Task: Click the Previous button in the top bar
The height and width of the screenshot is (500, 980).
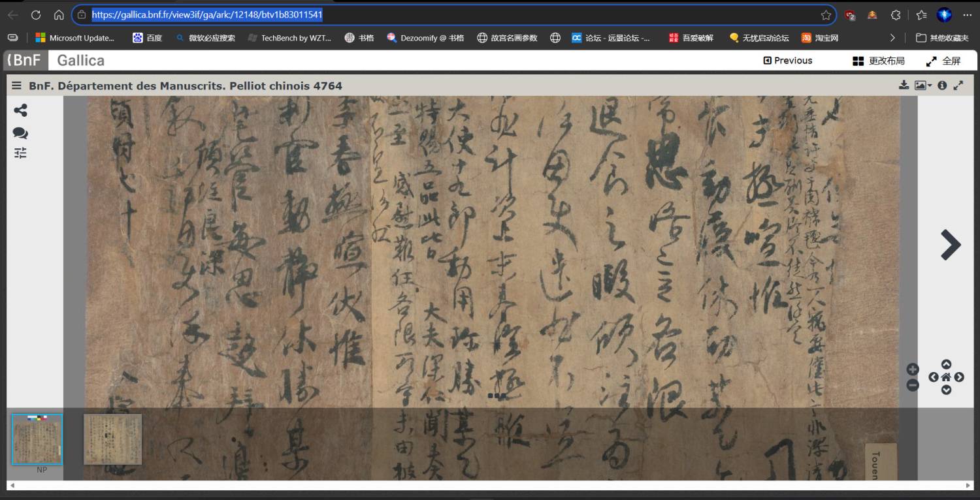Action: point(788,60)
